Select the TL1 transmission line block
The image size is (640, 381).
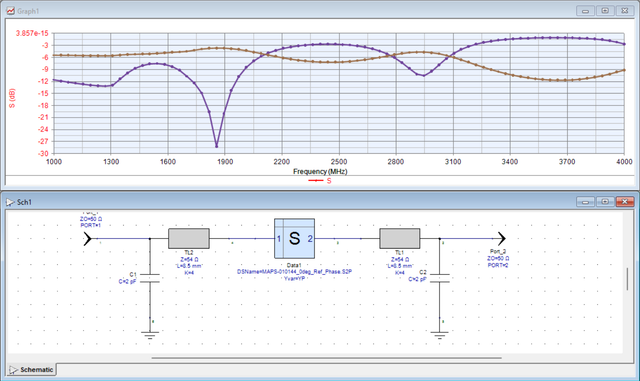(x=400, y=238)
